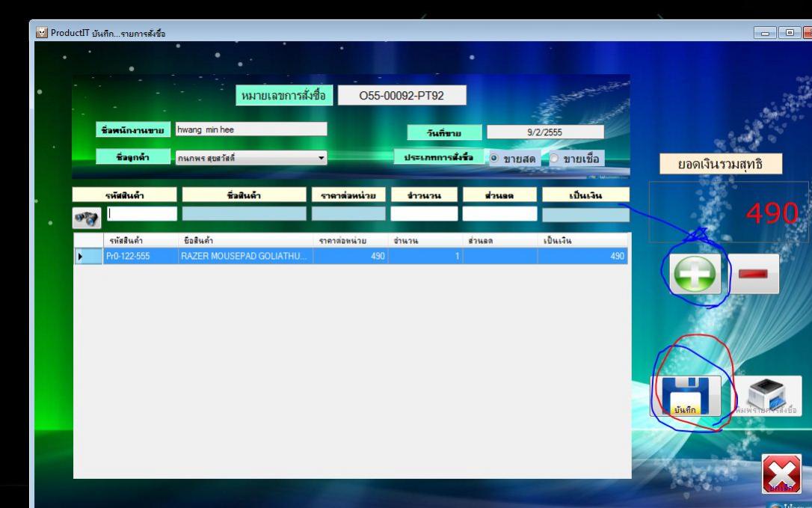Click the วันที่ขาย label

pos(444,132)
